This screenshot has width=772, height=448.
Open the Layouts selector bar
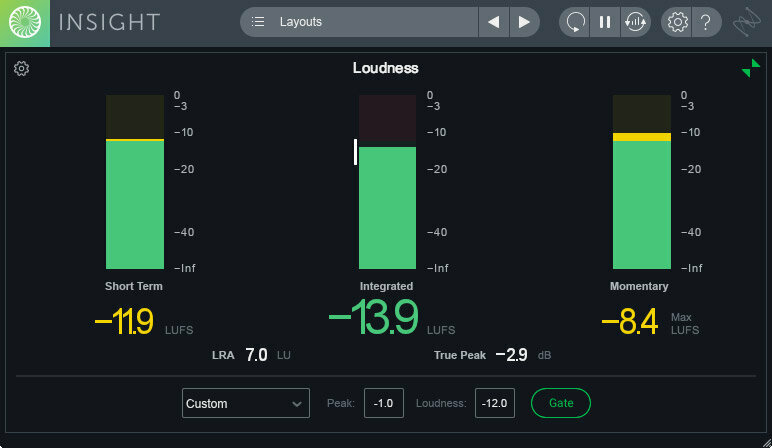click(x=359, y=22)
